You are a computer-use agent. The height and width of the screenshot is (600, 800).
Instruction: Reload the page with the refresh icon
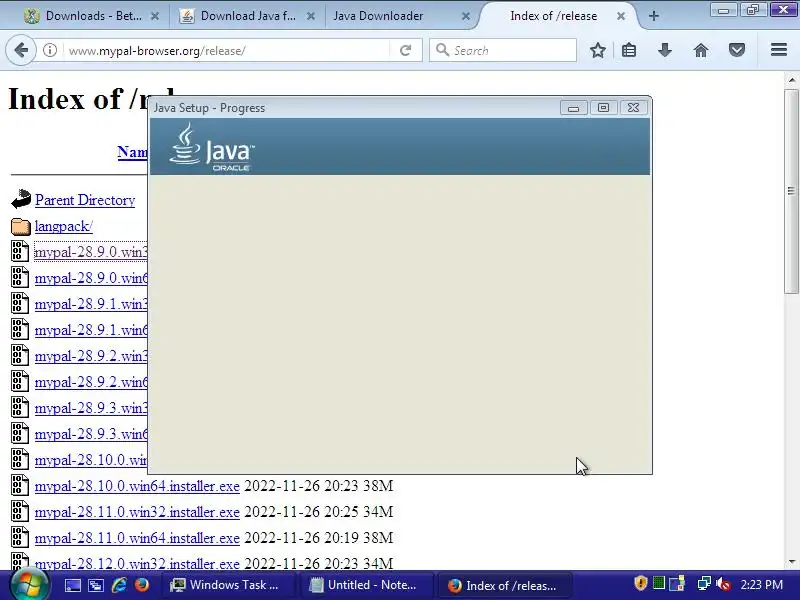pyautogui.click(x=406, y=50)
